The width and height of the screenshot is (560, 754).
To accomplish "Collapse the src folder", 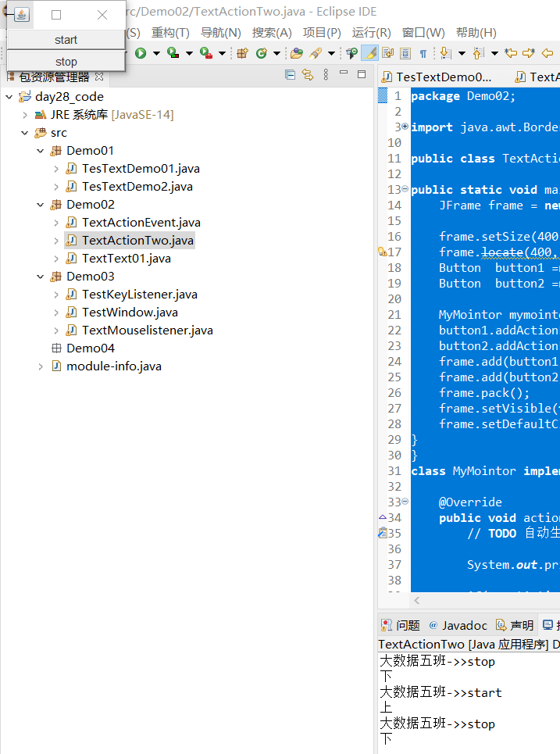I will click(x=25, y=133).
